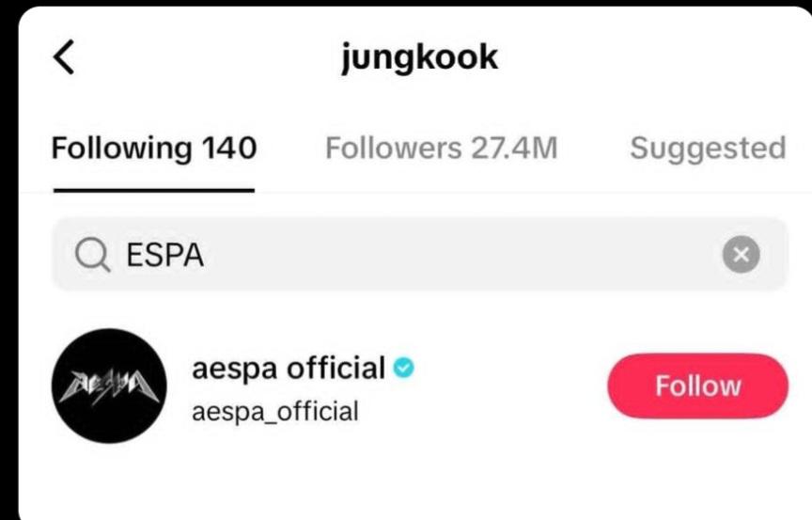Click the underline indicator beneath Following
The width and height of the screenshot is (812, 520).
click(153, 189)
